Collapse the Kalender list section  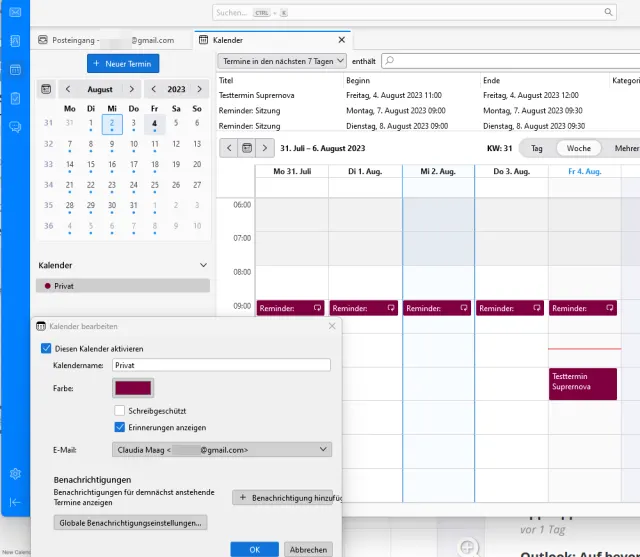click(203, 265)
